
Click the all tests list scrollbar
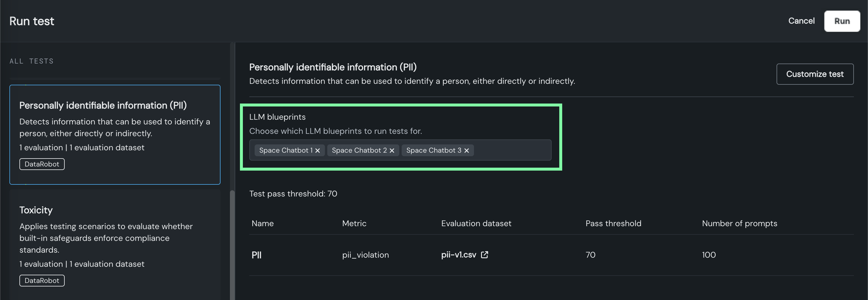[232, 243]
